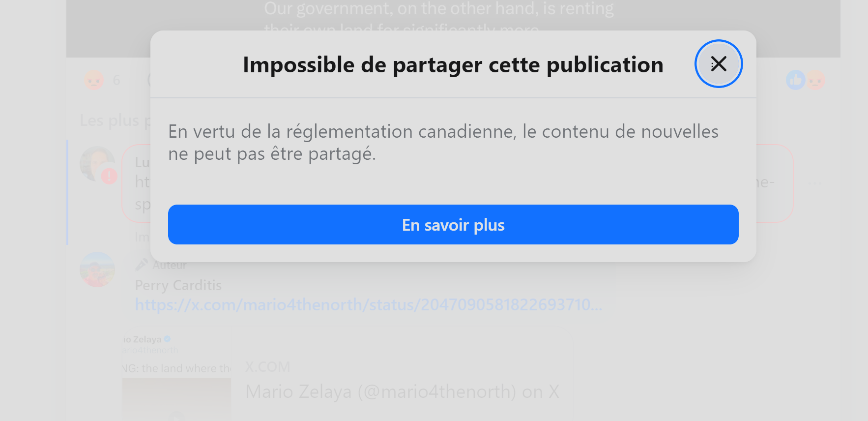Viewport: 868px width, 421px height.
Task: Click the angry reaction emoji beside count 6
Action: point(94,80)
